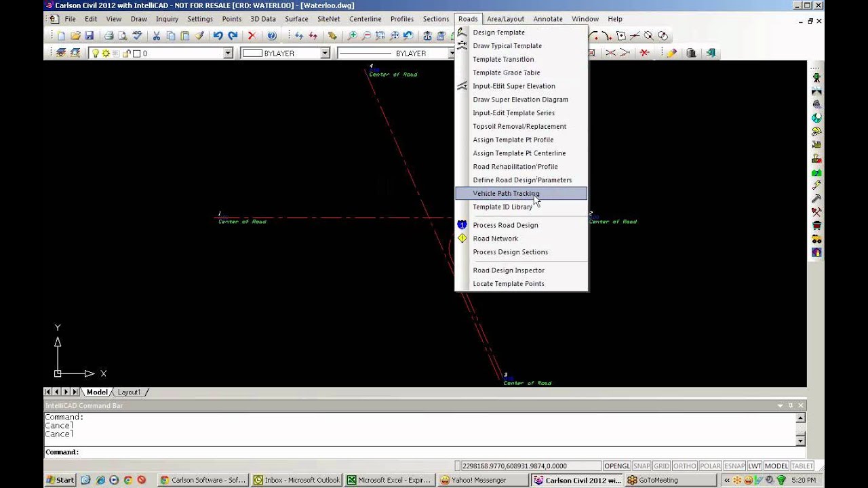Toggle TABLET mode in status bar
Screen dimensions: 868x488
point(802,466)
